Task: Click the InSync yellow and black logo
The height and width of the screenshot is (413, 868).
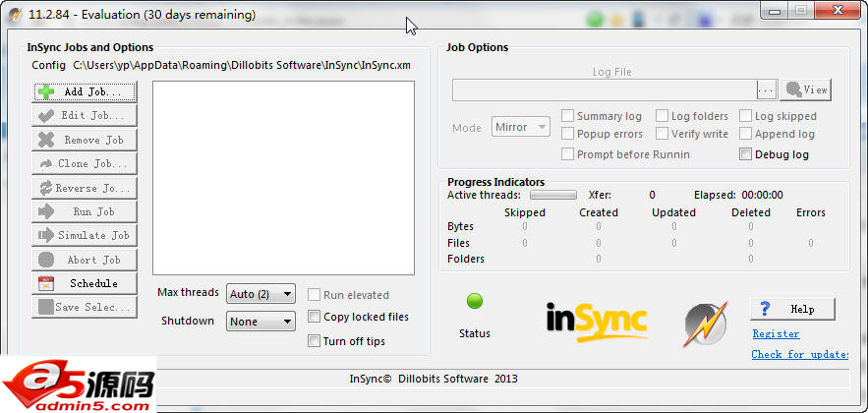Action: point(597,324)
